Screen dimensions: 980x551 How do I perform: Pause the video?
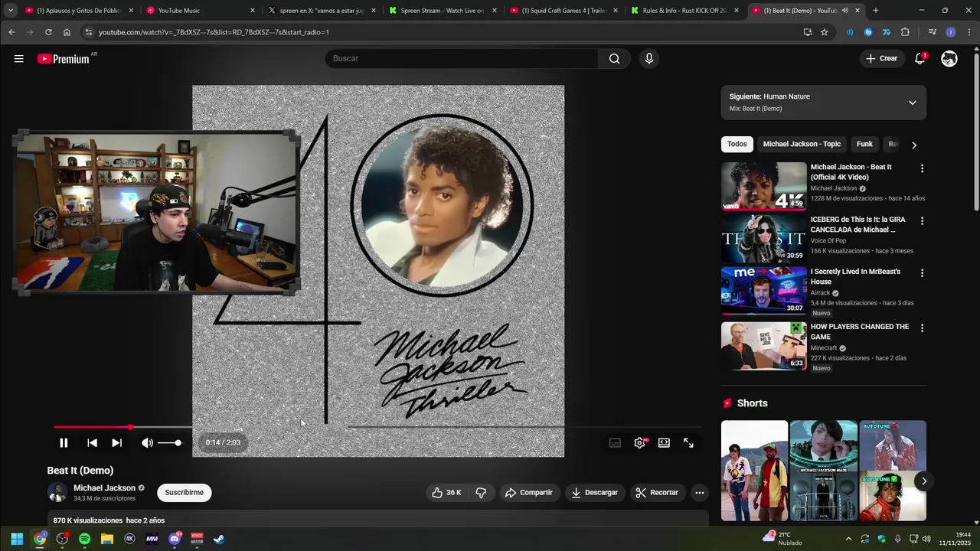coord(64,442)
